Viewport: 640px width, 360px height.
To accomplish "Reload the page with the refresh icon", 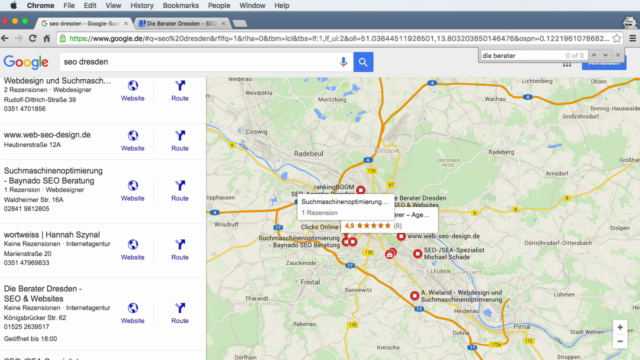I will (33, 38).
